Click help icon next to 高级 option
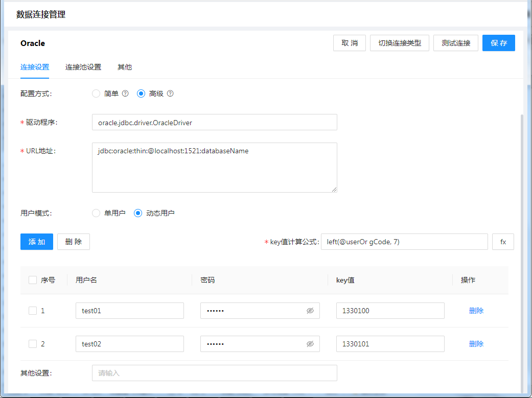The height and width of the screenshot is (398, 532). 170,93
